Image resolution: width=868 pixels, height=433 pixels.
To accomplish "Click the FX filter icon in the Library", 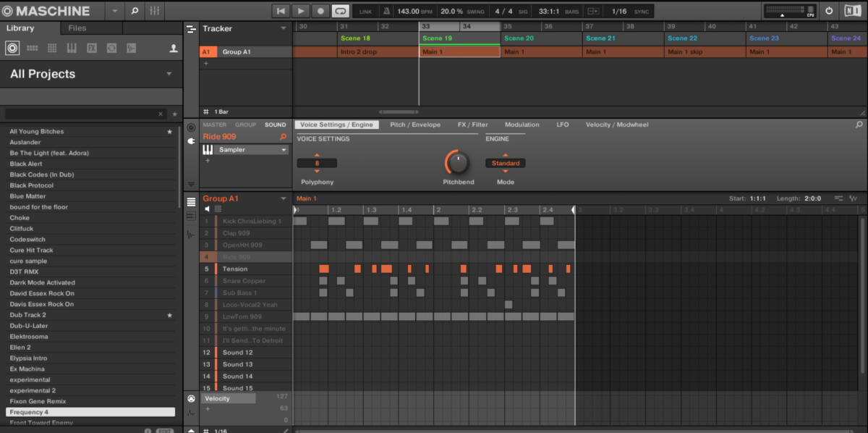I will pyautogui.click(x=90, y=49).
